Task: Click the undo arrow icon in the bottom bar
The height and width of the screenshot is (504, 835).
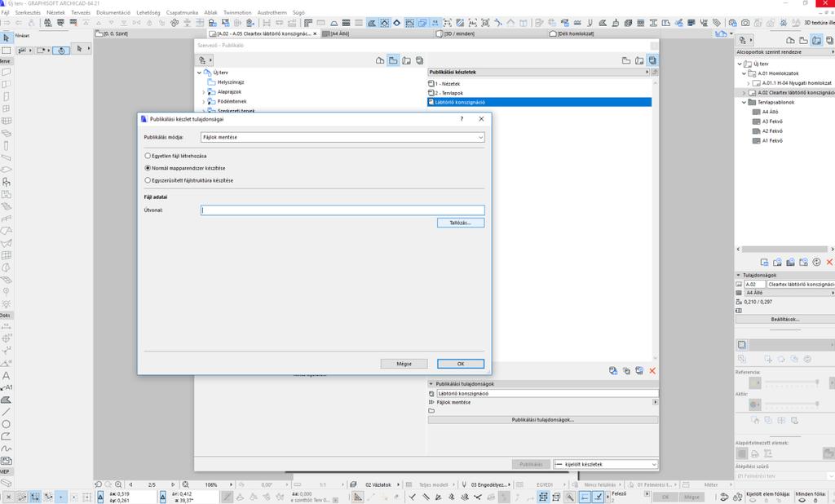Action: [x=98, y=484]
